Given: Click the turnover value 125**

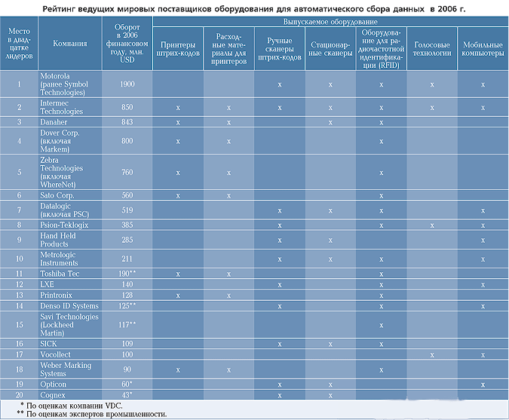Looking at the screenshot, I should (x=127, y=305).
